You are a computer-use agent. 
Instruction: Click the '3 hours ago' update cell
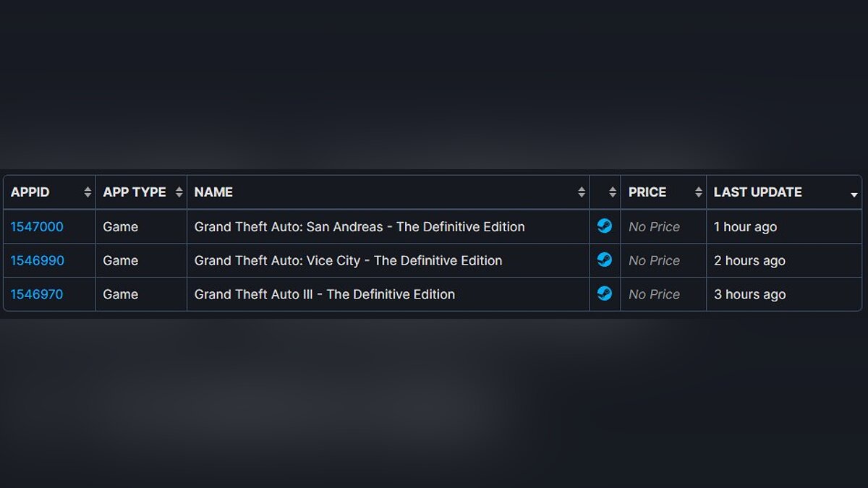[x=749, y=295]
